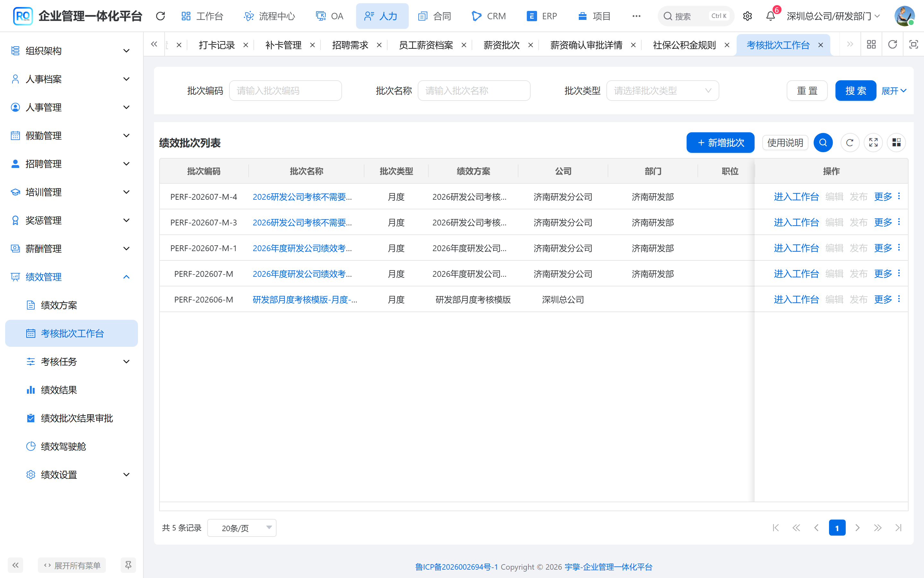Open the 20条/页 page size dropdown

pos(242,528)
